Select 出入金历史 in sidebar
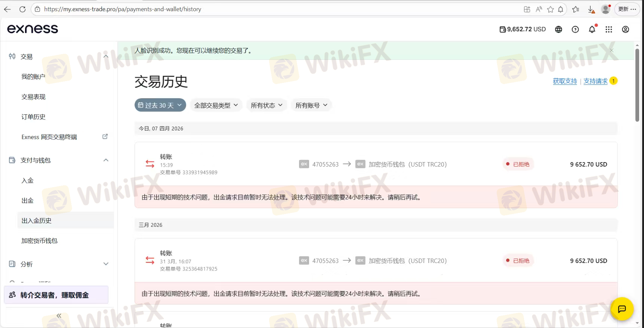 [65, 220]
